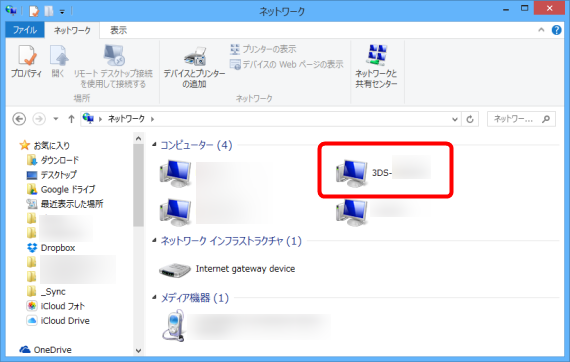Click ネットワーク インフラストラクチャ (1) header text

231,241
